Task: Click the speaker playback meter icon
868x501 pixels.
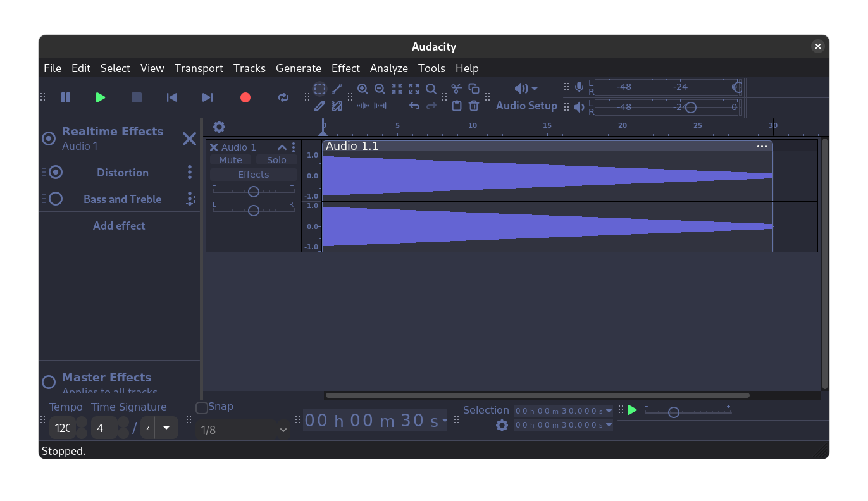Action: (579, 107)
